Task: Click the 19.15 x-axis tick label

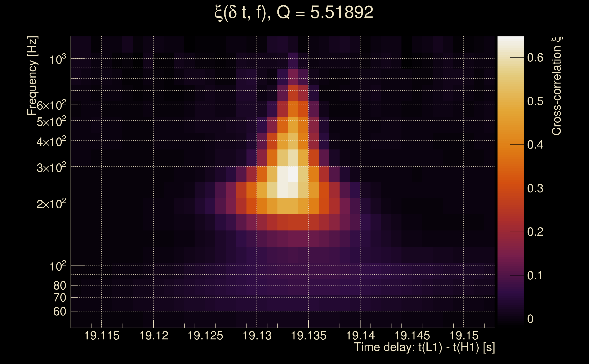Action: (464, 336)
